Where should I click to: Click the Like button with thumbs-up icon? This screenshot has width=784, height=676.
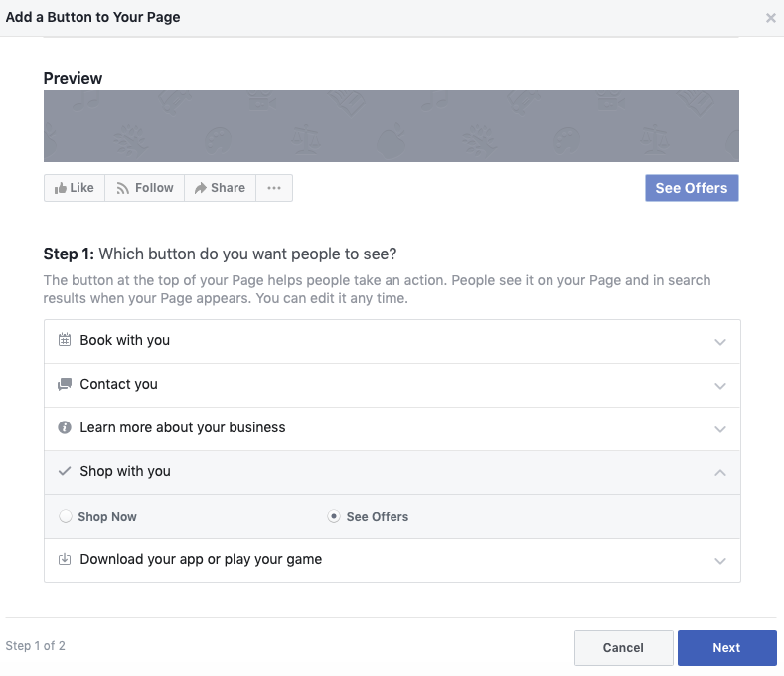point(75,188)
